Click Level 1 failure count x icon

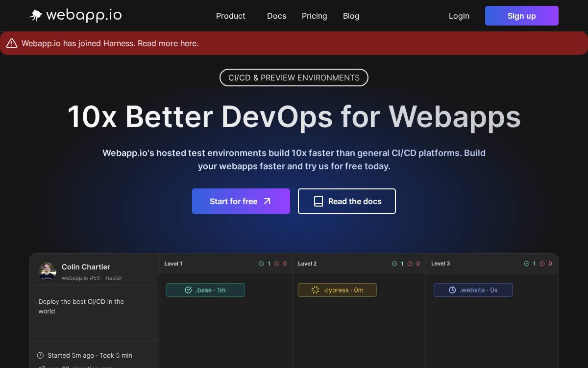tap(277, 263)
